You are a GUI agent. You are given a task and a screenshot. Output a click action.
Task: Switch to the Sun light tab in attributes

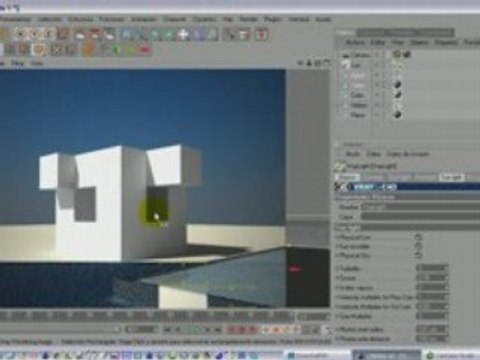452,177
